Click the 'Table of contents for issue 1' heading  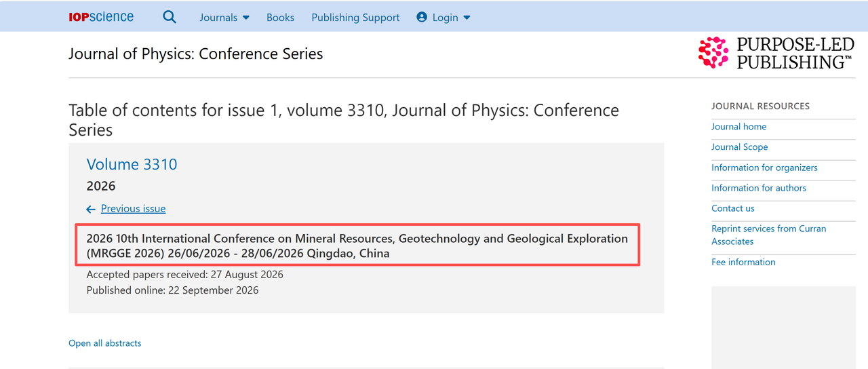[x=344, y=119]
